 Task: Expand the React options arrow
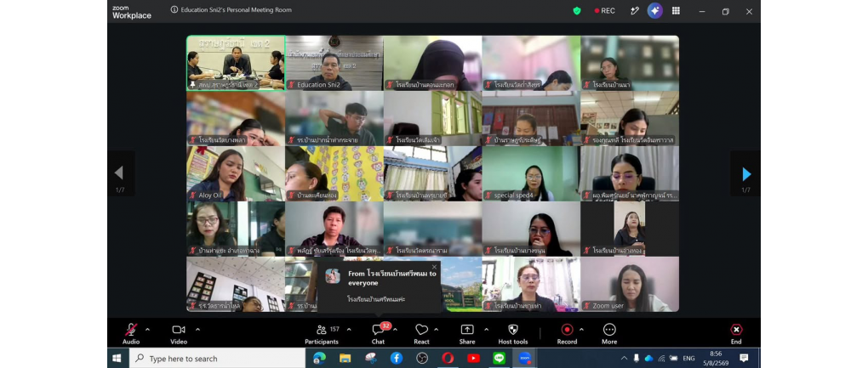point(437,329)
